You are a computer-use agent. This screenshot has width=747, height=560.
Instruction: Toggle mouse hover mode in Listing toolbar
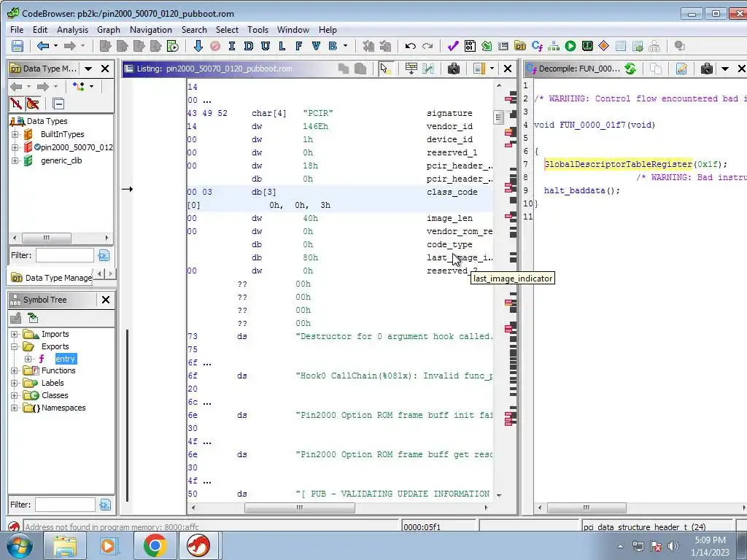[385, 69]
